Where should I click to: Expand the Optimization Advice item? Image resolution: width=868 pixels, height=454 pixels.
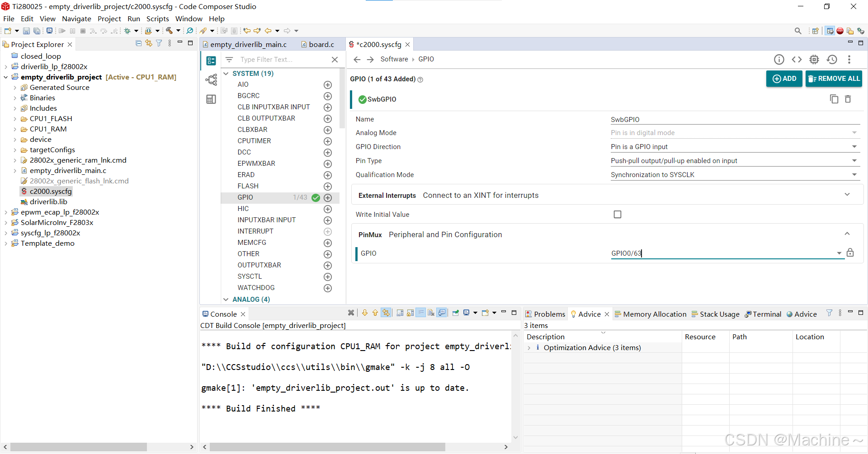tap(529, 348)
